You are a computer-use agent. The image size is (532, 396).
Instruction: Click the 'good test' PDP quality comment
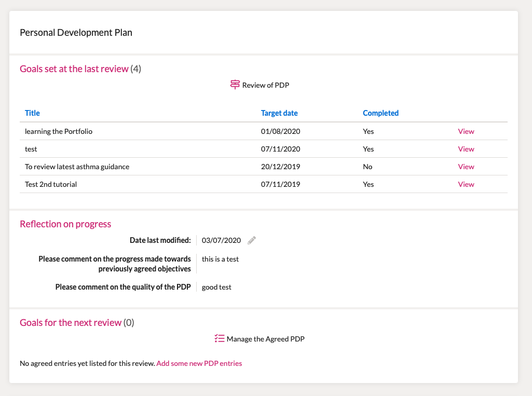[x=216, y=287]
